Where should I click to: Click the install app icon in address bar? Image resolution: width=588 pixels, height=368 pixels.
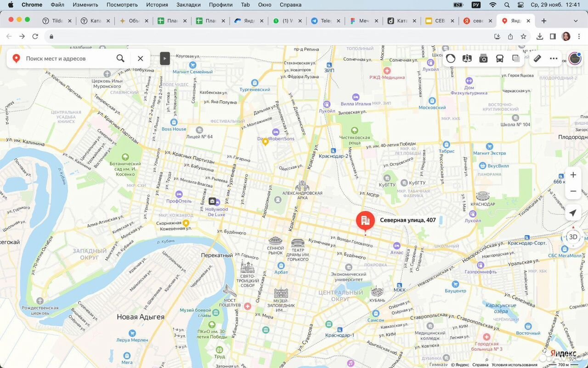click(497, 36)
